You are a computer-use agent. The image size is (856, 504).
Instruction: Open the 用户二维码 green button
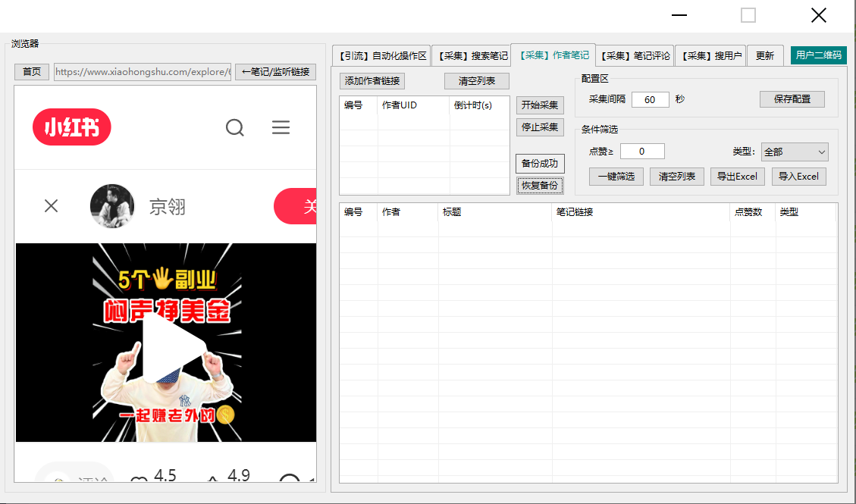point(818,55)
